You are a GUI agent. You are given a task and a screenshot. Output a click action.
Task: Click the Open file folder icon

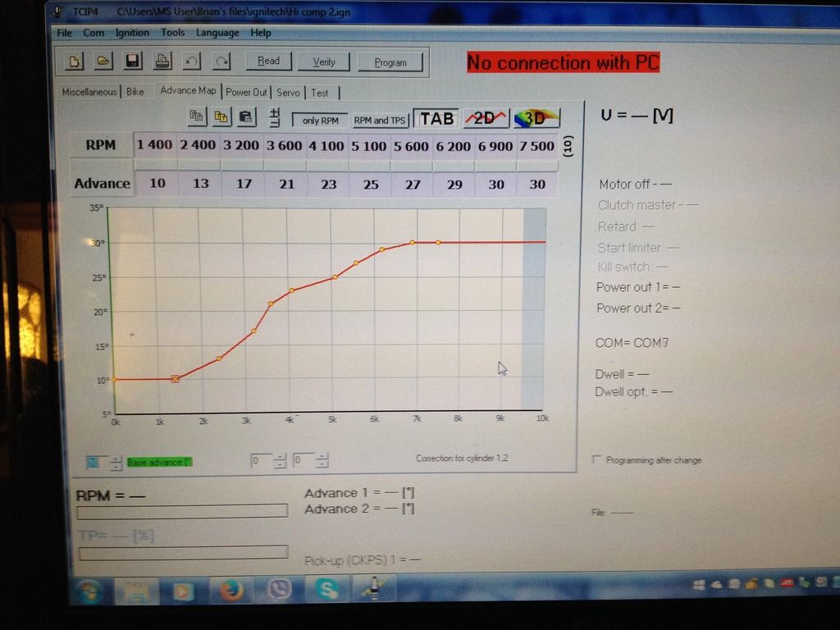(103, 61)
